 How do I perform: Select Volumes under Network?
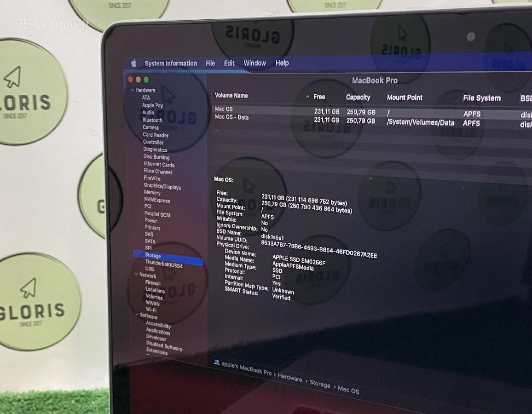tap(154, 297)
